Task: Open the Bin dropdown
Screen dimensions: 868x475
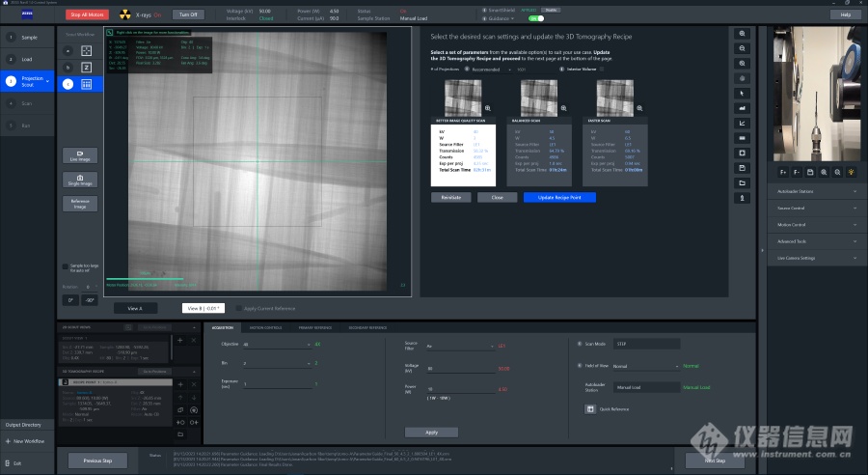Action: pyautogui.click(x=277, y=364)
